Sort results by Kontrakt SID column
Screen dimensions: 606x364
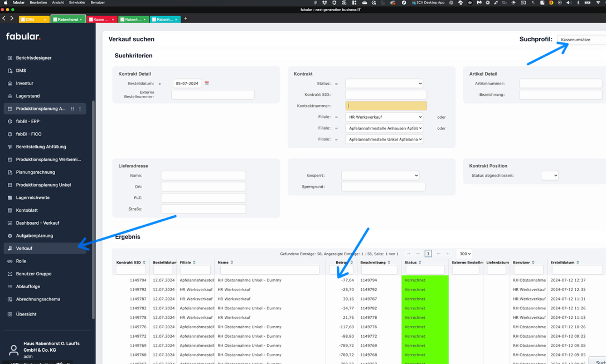[x=144, y=263]
